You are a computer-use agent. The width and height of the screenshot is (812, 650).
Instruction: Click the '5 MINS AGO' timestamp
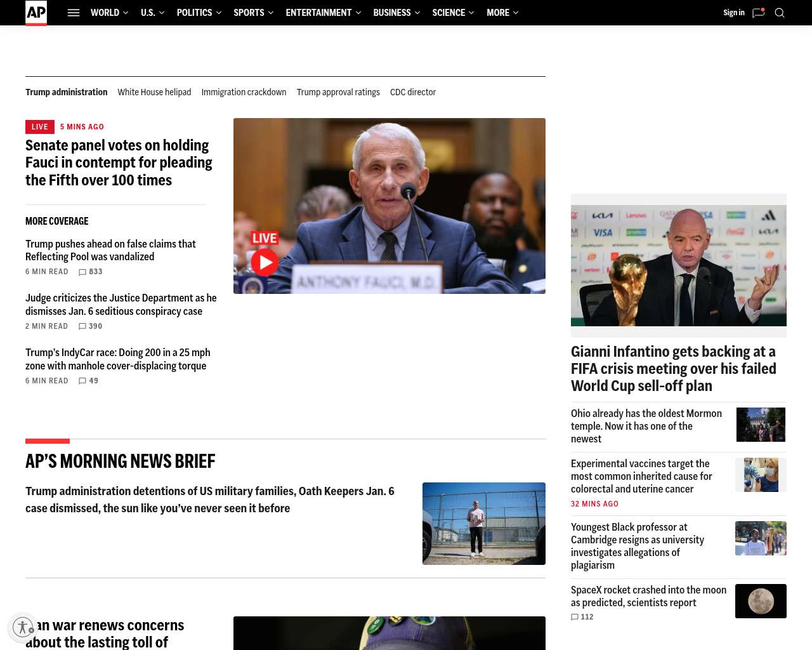pos(82,127)
